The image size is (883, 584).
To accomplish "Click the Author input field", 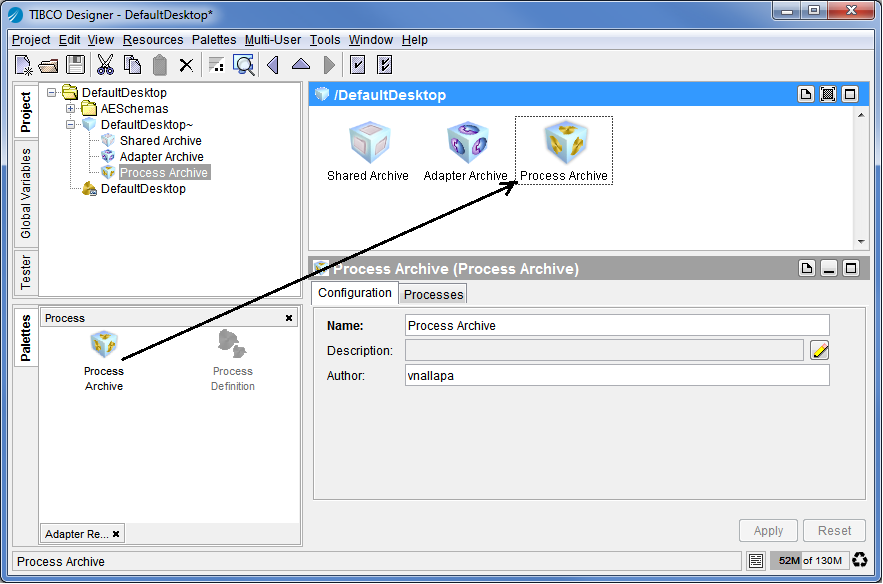I will click(617, 376).
